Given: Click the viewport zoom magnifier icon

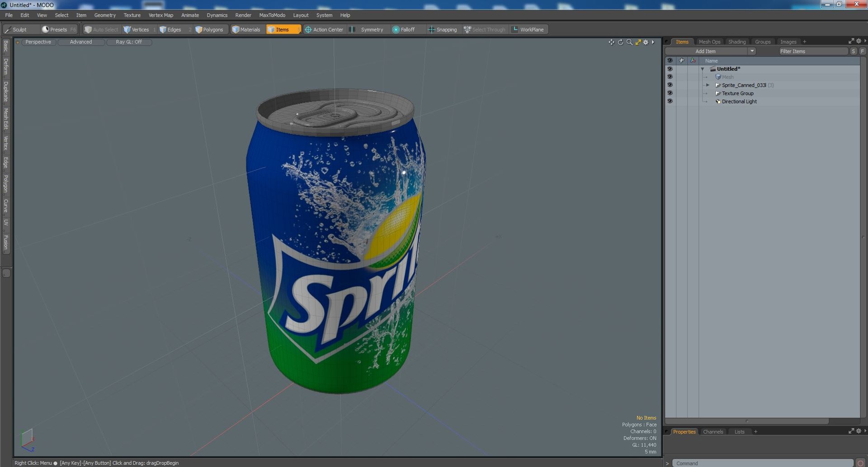Looking at the screenshot, I should pyautogui.click(x=629, y=42).
